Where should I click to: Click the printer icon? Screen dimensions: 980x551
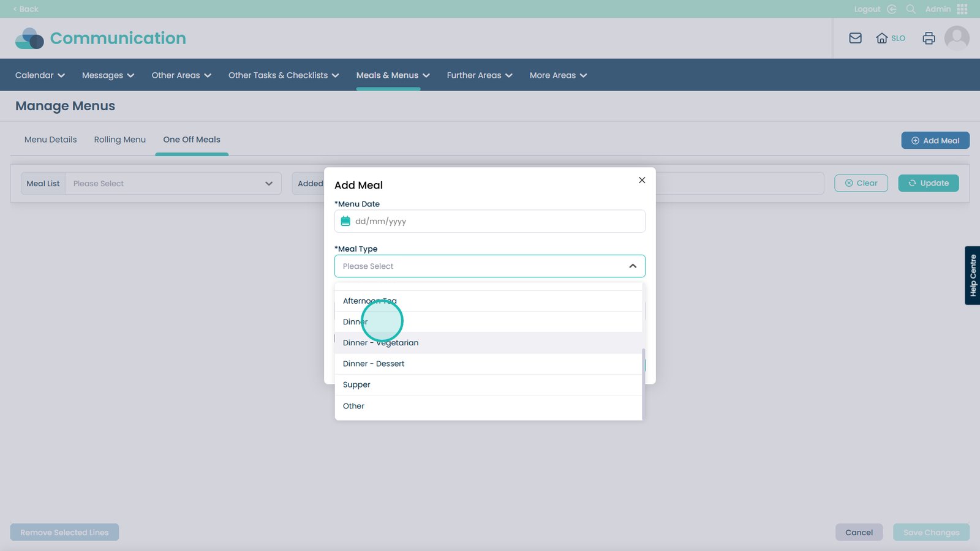[x=929, y=38]
